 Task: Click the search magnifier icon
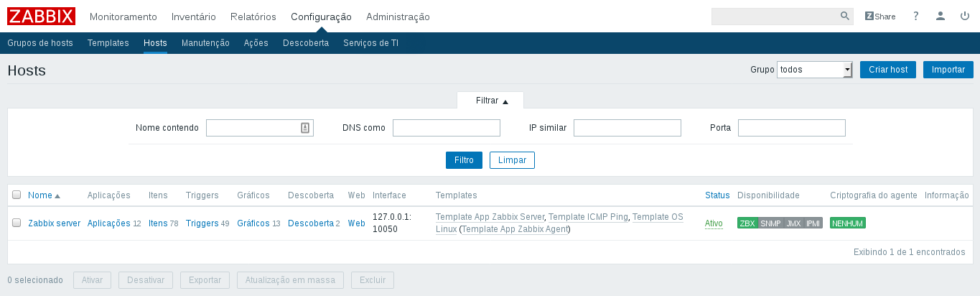point(844,17)
